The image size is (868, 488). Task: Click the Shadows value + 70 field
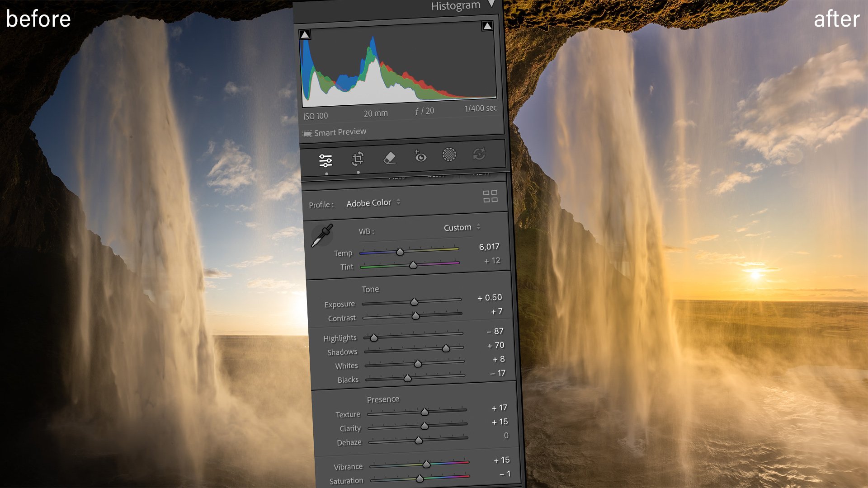pyautogui.click(x=495, y=345)
